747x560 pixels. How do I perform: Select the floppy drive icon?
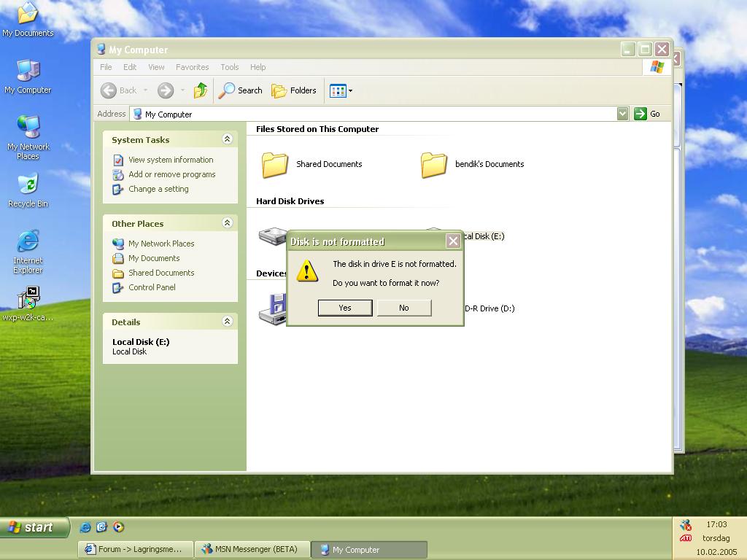point(273,309)
